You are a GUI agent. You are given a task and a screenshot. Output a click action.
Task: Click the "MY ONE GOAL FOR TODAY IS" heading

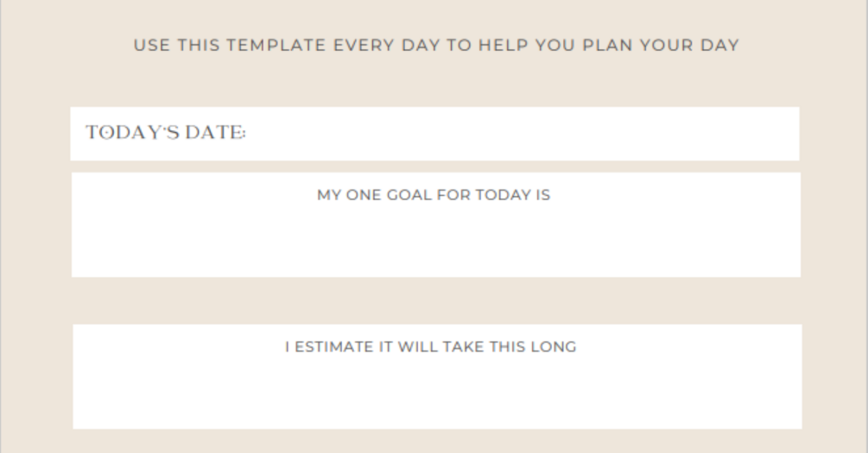tap(434, 195)
